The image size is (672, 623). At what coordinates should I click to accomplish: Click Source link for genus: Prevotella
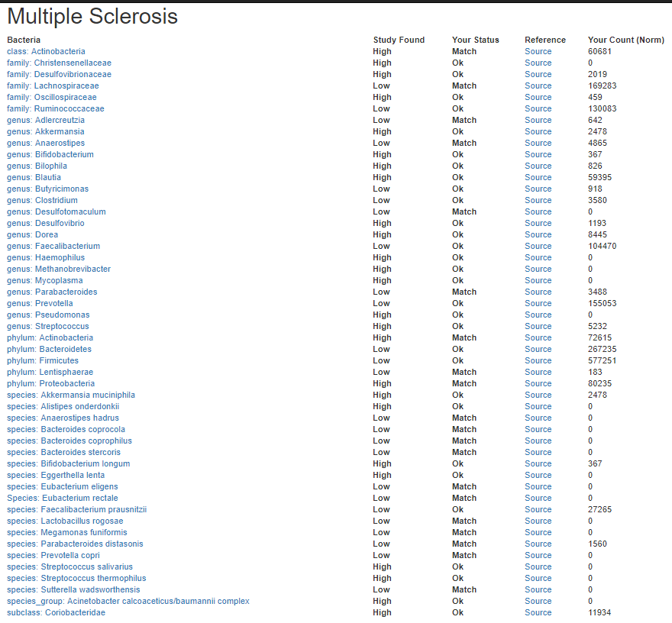point(538,303)
